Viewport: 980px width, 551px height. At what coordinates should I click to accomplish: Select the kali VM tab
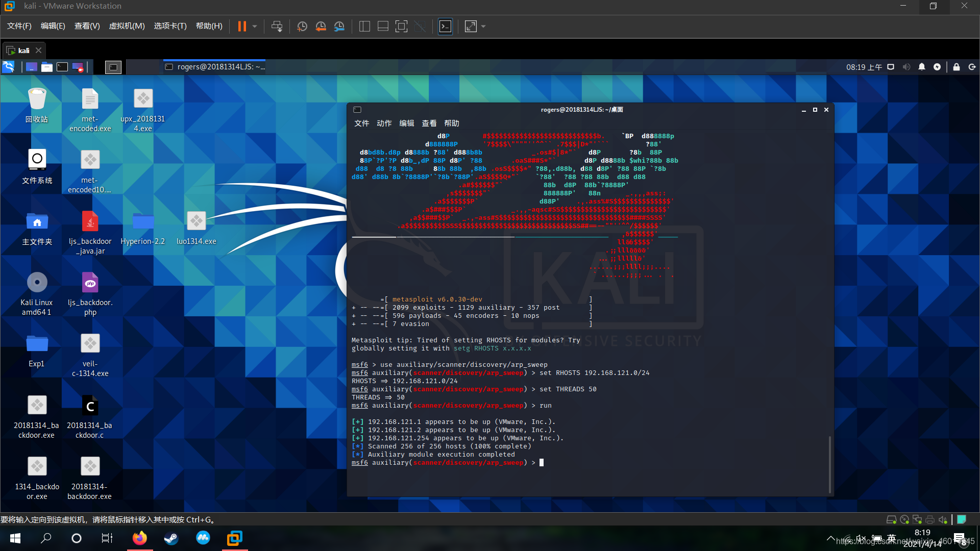(23, 51)
